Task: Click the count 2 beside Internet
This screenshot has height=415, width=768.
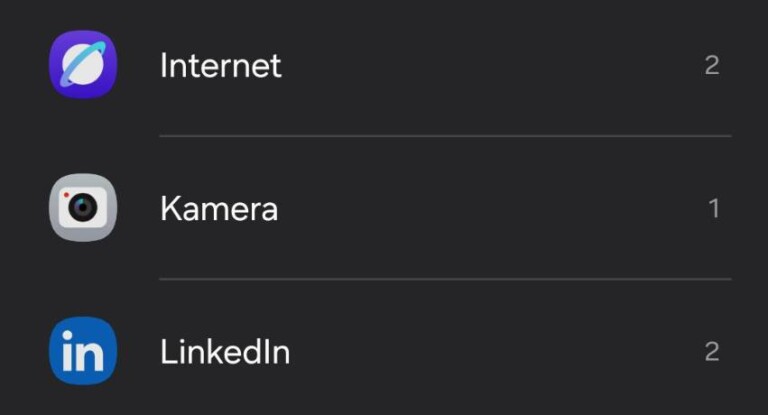Action: pyautogui.click(x=712, y=66)
